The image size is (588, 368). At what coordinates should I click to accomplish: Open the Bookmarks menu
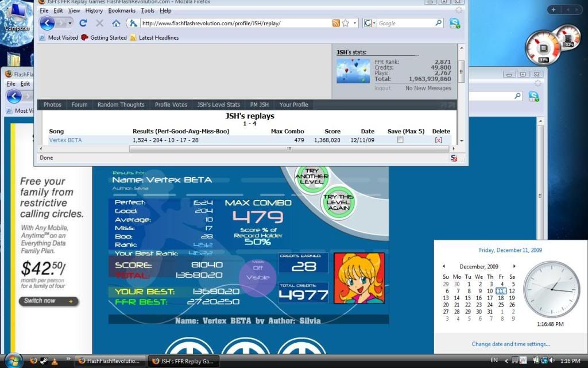[121, 10]
